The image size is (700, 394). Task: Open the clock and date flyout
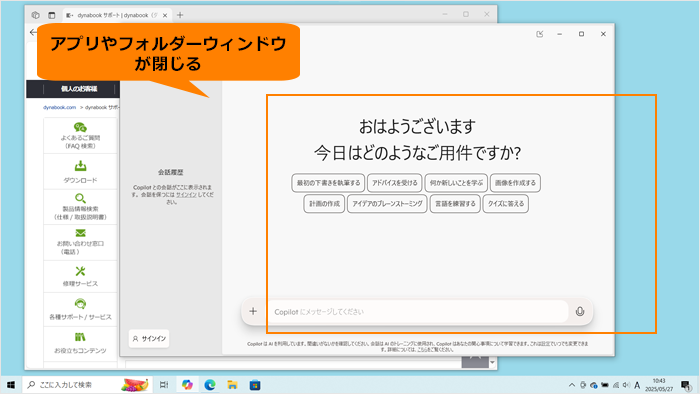click(x=659, y=385)
